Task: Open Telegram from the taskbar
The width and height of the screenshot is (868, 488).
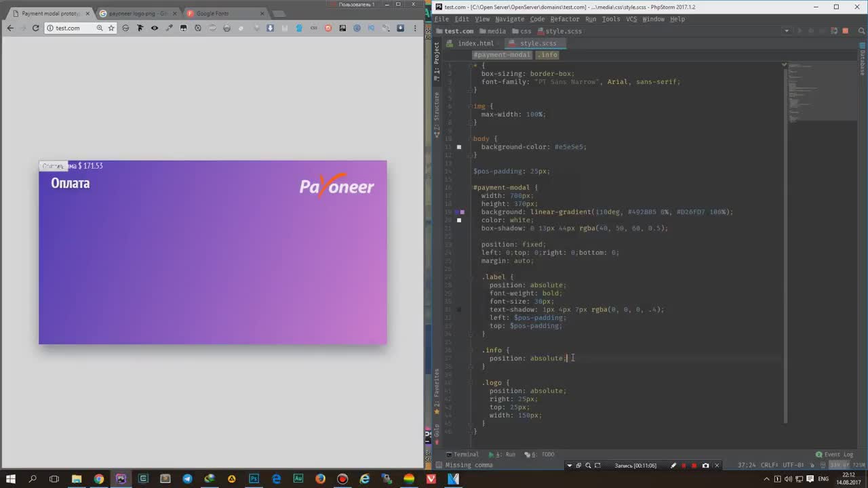Action: point(187,479)
